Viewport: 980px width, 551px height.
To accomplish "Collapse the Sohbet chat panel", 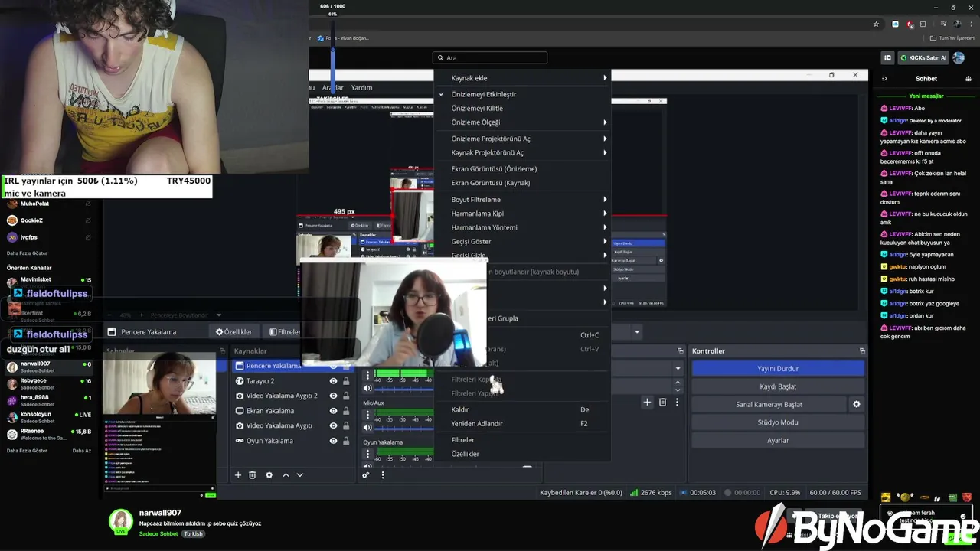I will [x=884, y=78].
